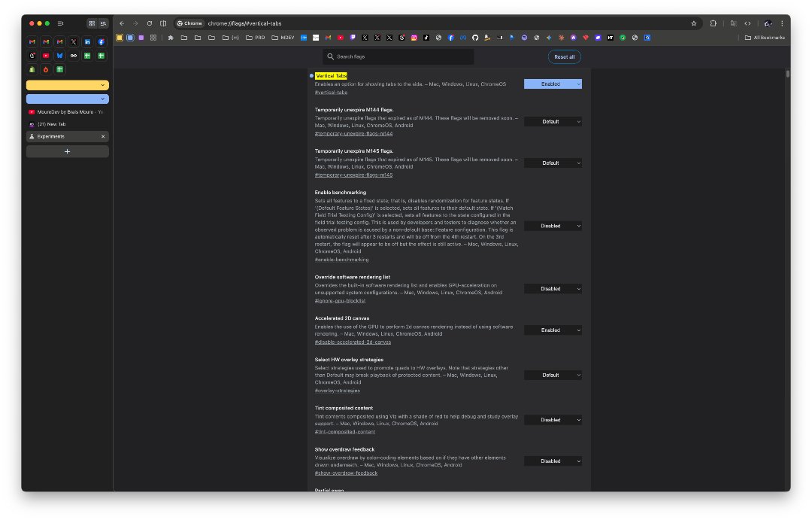Open the extensions puzzle bookmark icon
The width and height of the screenshot is (812, 520).
click(171, 38)
